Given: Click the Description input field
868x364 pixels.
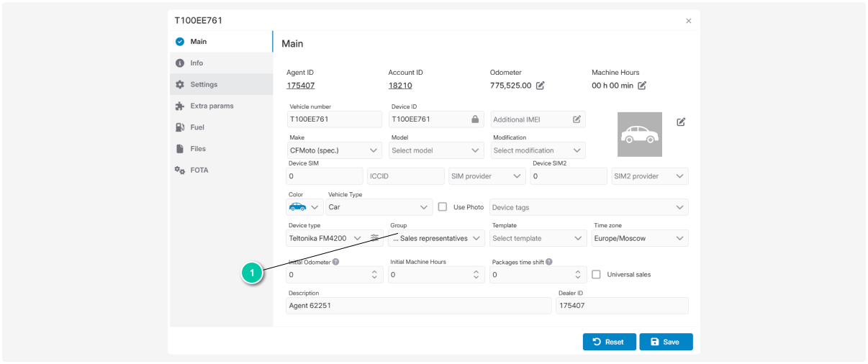Looking at the screenshot, I should point(418,306).
